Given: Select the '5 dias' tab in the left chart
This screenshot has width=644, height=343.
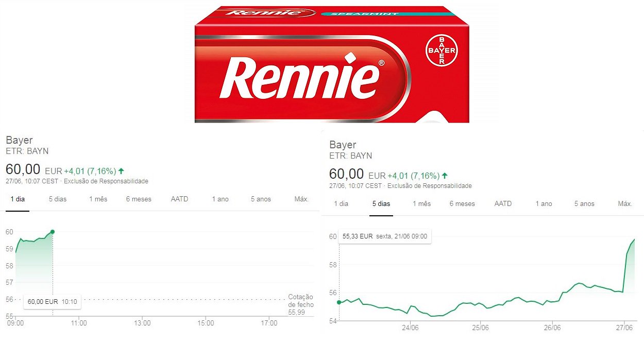Looking at the screenshot, I should pos(58,199).
